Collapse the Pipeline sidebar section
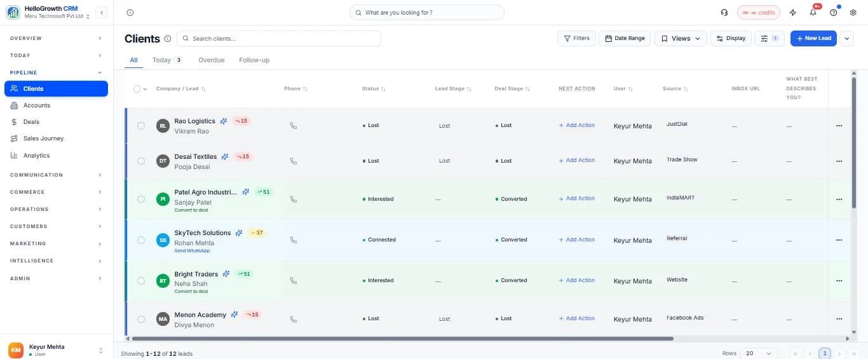This screenshot has width=868, height=359. (x=56, y=72)
